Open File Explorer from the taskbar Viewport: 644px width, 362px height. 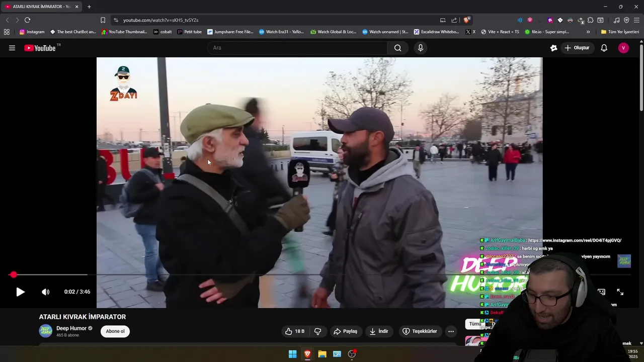tap(322, 354)
